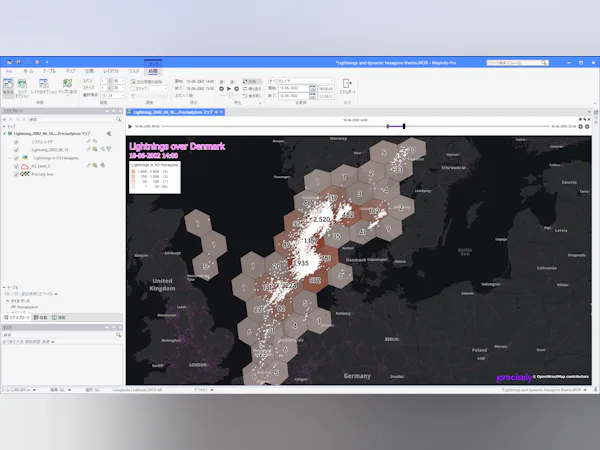The width and height of the screenshot is (600, 450).
Task: Close the Lightning map window tab
Action: click(x=221, y=112)
